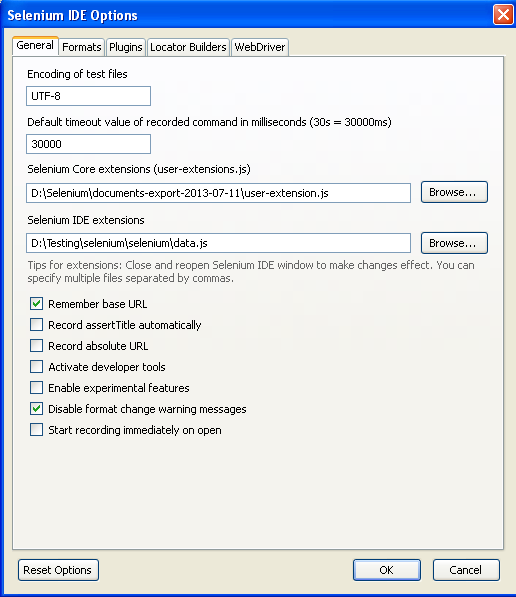Enable Start recording immediately on open
The width and height of the screenshot is (516, 597).
37,430
